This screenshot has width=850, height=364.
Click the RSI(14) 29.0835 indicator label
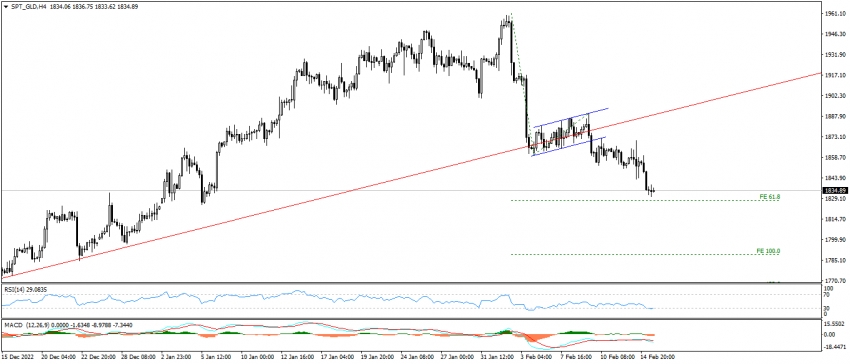click(26, 290)
